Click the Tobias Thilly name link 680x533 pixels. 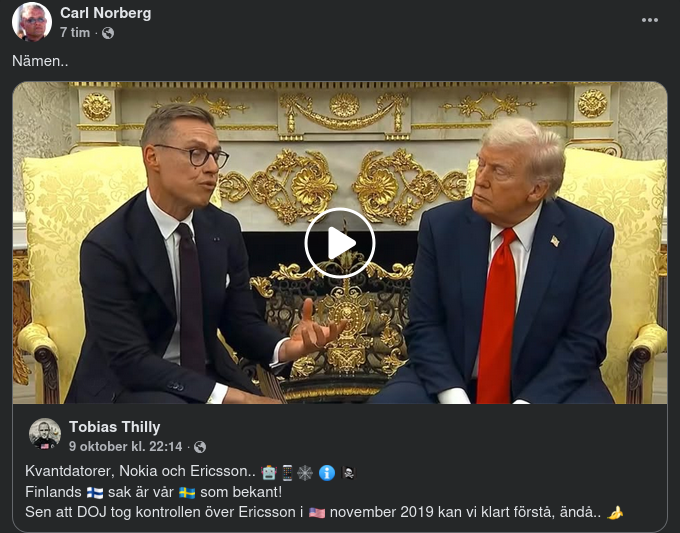114,427
